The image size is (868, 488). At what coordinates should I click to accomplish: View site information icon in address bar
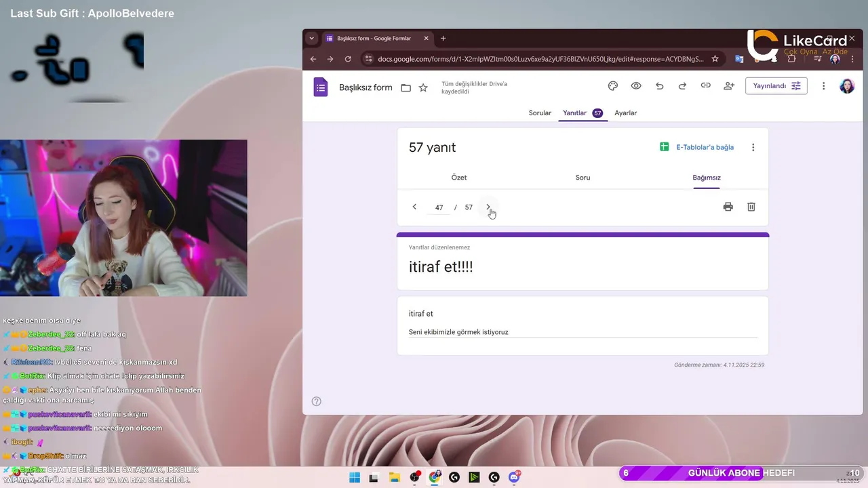tap(369, 59)
